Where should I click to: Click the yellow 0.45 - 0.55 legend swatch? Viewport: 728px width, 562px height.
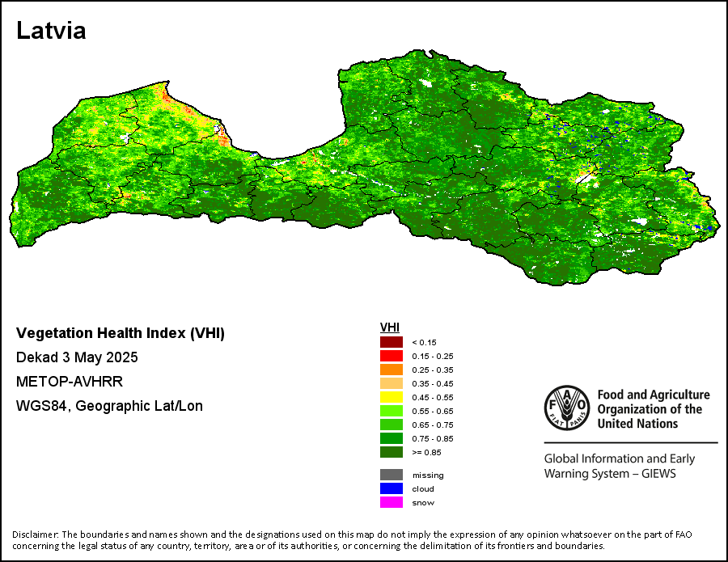[392, 397]
